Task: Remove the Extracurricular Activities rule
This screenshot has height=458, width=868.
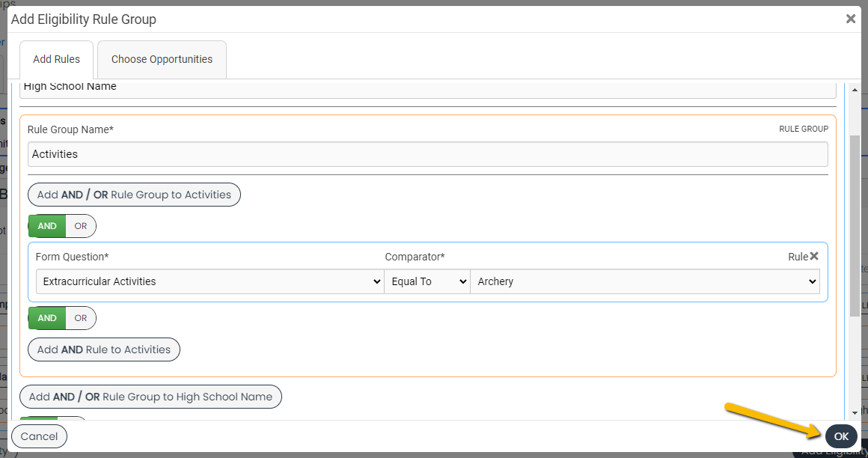Action: (814, 256)
